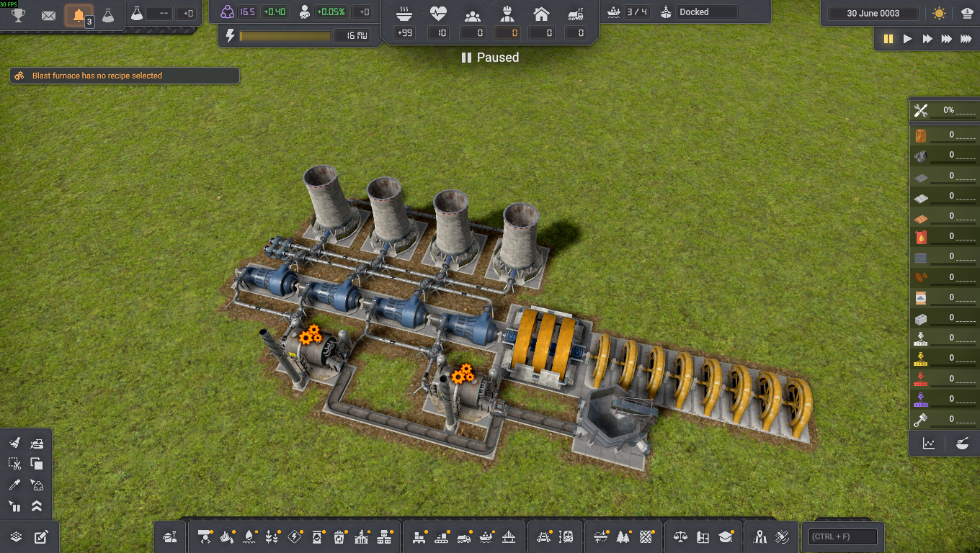Click the food bowl status icon

pos(405,14)
